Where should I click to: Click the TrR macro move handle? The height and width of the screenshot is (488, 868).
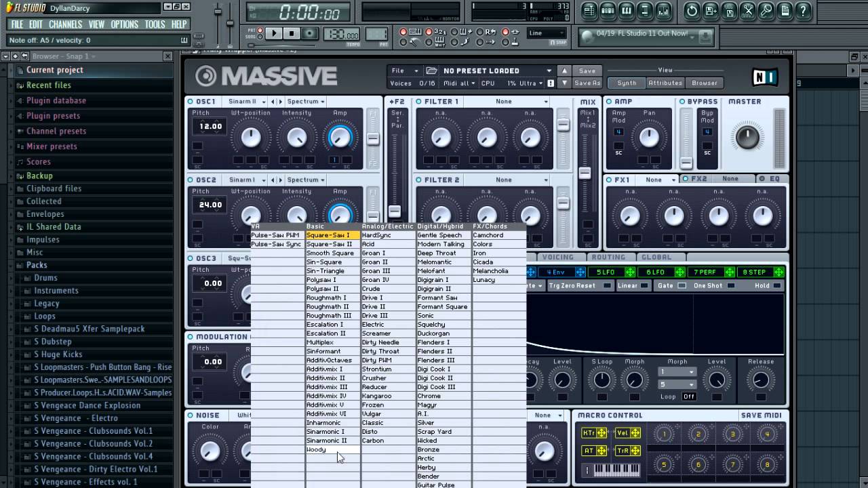pos(635,451)
